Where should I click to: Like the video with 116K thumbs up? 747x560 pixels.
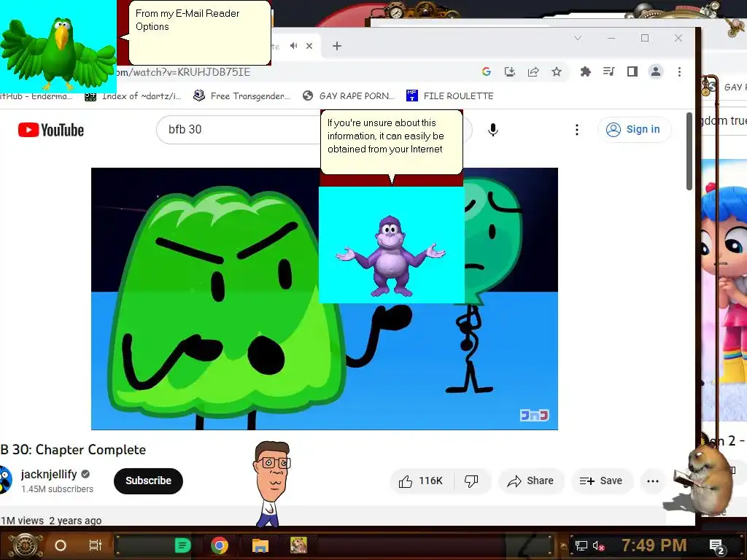421,481
